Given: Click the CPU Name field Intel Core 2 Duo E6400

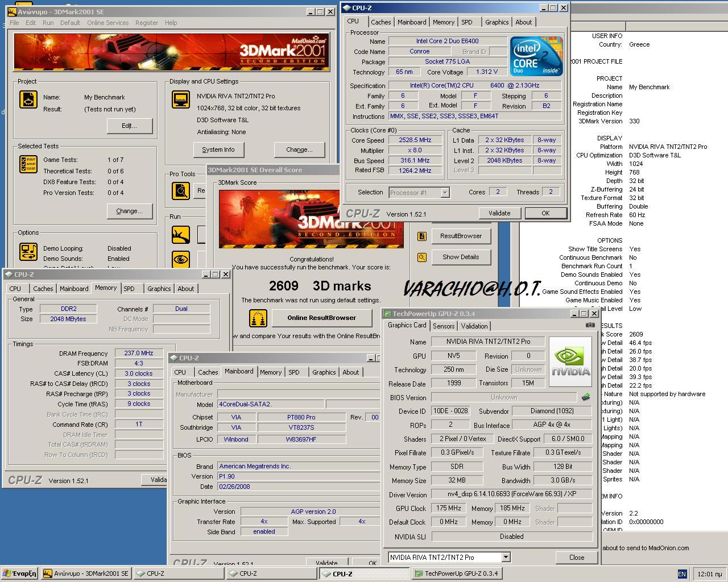Looking at the screenshot, I should tap(448, 41).
